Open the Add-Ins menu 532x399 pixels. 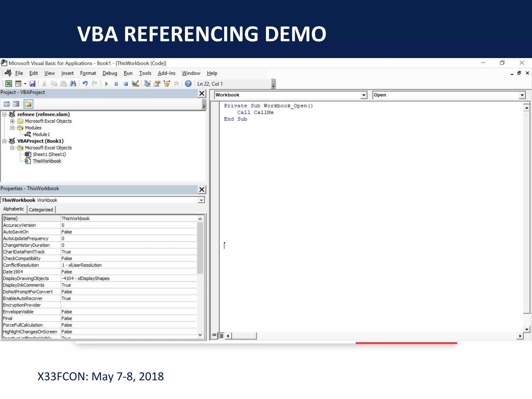click(167, 73)
